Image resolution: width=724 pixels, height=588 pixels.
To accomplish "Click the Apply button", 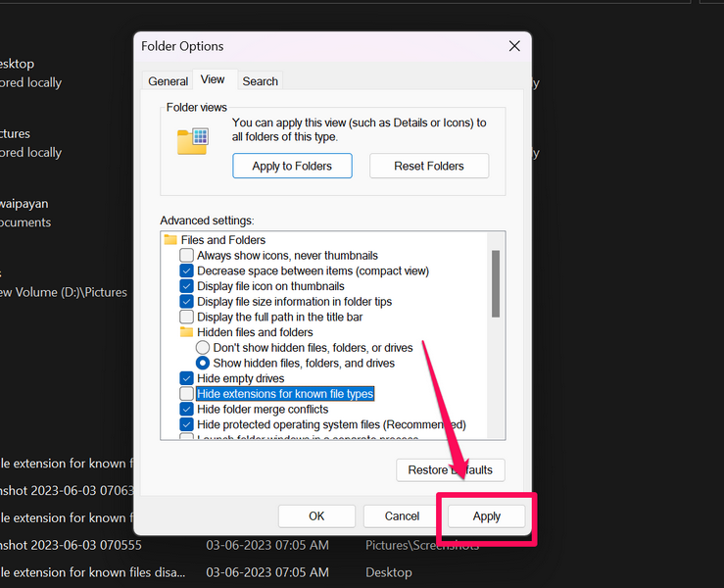I will 486,516.
